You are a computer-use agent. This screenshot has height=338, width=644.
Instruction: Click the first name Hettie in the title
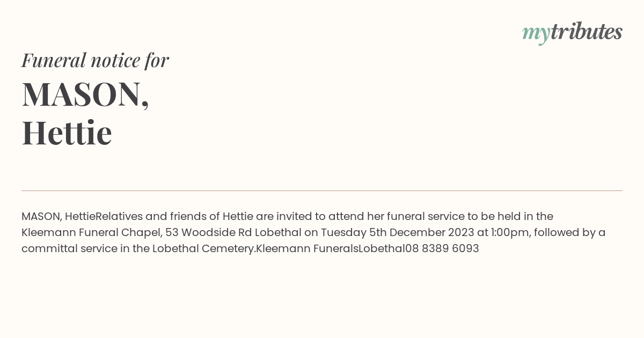pyautogui.click(x=67, y=133)
